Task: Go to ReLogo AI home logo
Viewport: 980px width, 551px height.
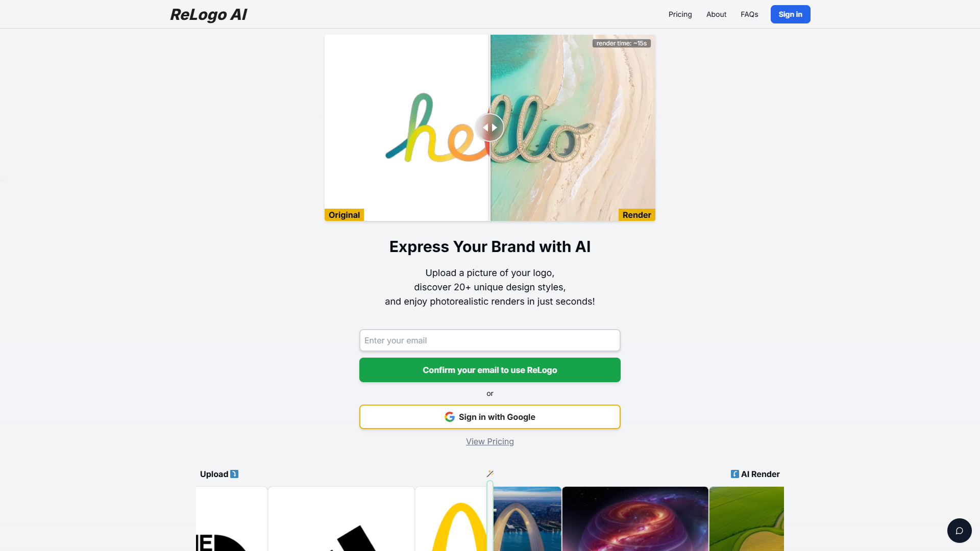Action: point(208,14)
